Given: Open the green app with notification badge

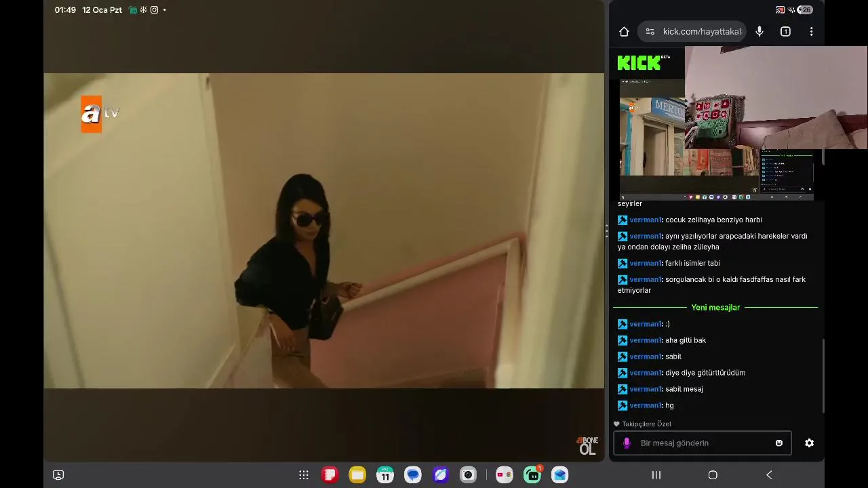Looking at the screenshot, I should [533, 475].
